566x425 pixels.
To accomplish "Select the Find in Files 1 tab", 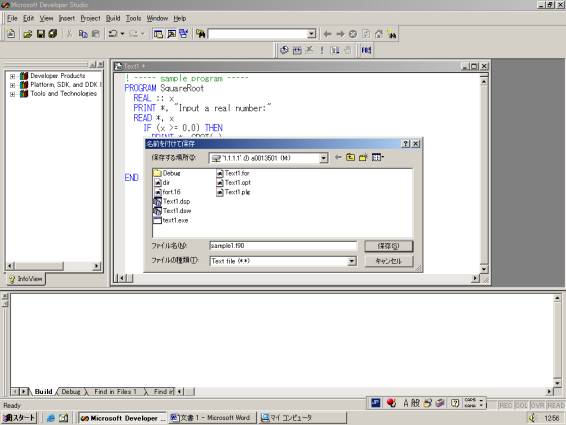I will pos(116,391).
